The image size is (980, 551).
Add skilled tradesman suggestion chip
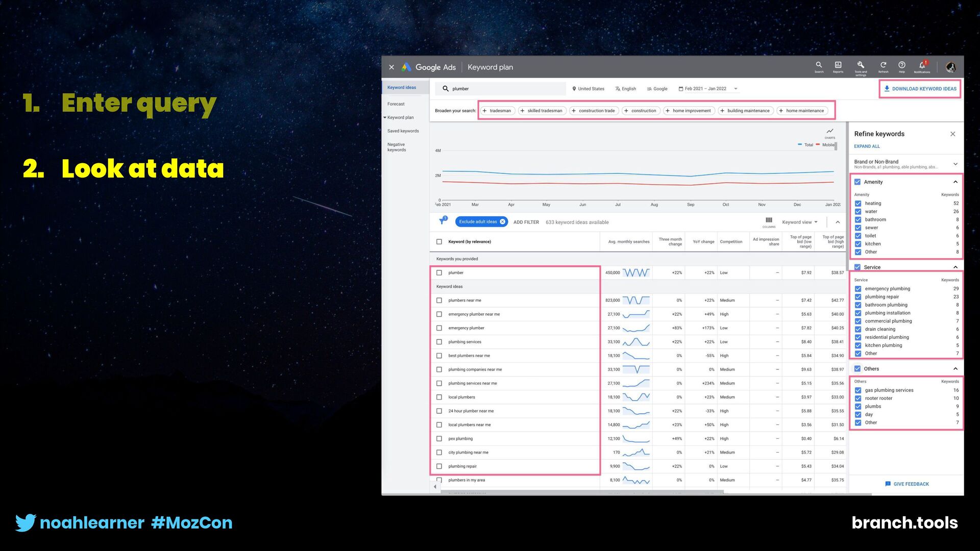[542, 111]
